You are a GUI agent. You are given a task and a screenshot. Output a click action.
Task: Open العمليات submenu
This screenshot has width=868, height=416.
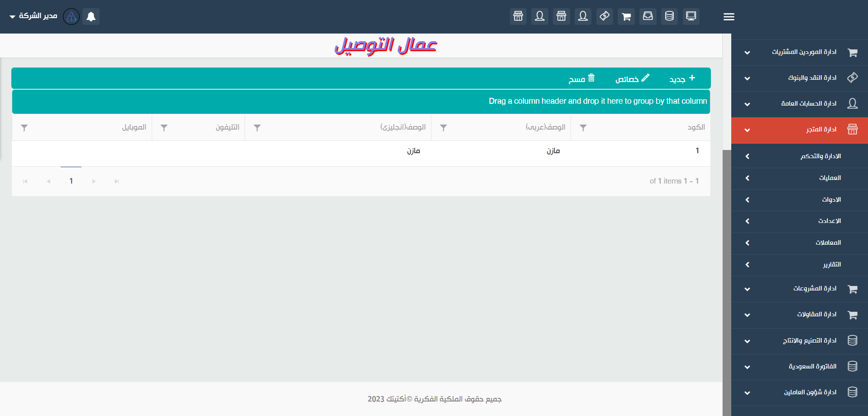(x=800, y=178)
